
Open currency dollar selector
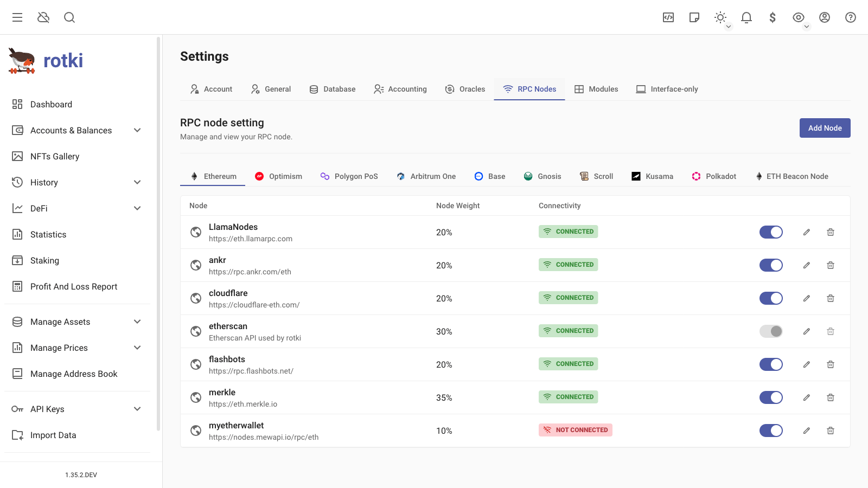[x=773, y=17]
